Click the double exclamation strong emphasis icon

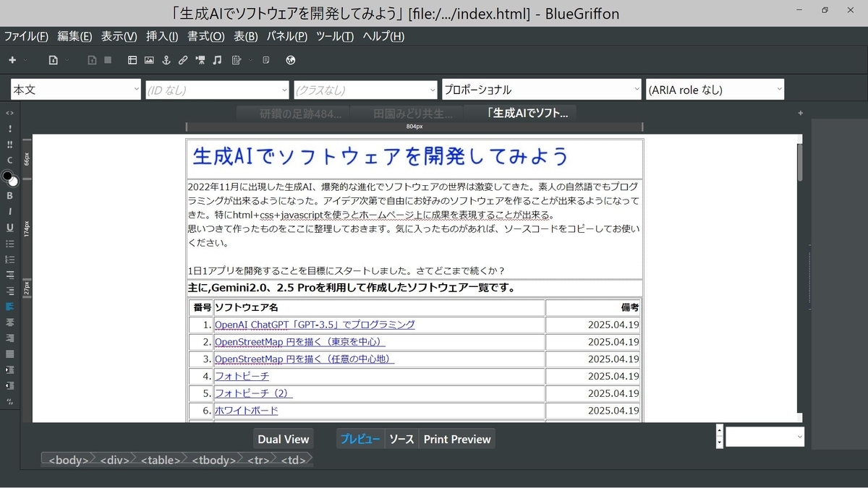(10, 145)
